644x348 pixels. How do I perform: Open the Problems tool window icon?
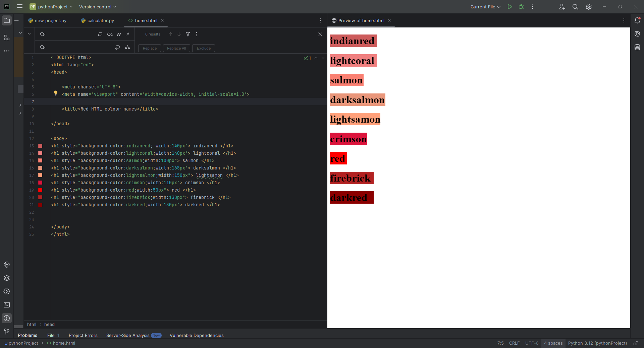tap(7, 318)
